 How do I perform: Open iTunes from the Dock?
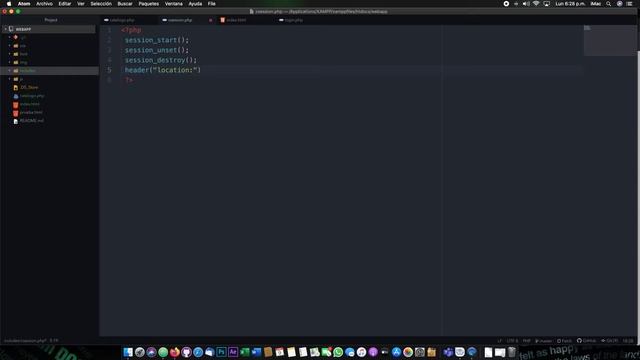pyautogui.click(x=361, y=352)
